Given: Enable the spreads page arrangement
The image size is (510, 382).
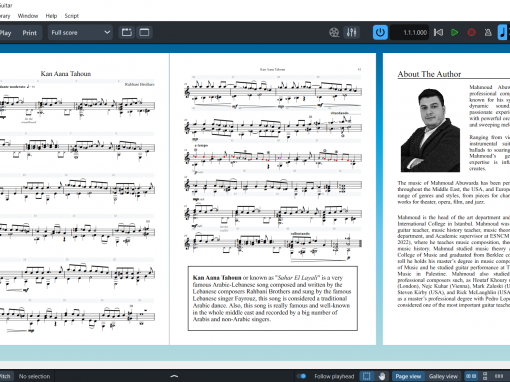Looking at the screenshot, I should pyautogui.click(x=471, y=376).
